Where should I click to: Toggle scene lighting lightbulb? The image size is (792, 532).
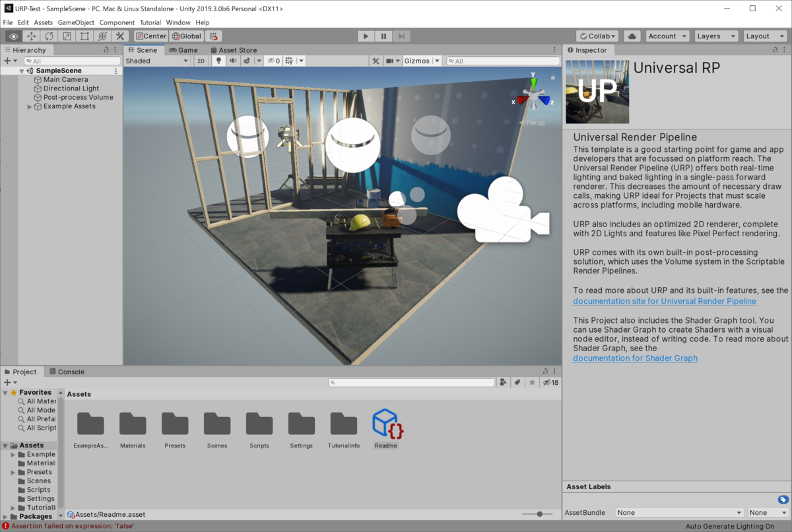[218, 61]
